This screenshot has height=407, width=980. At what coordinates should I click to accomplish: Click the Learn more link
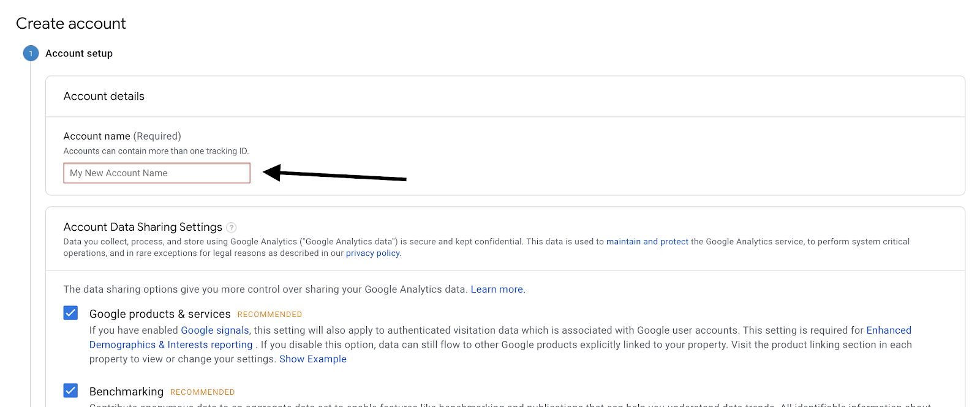point(497,289)
